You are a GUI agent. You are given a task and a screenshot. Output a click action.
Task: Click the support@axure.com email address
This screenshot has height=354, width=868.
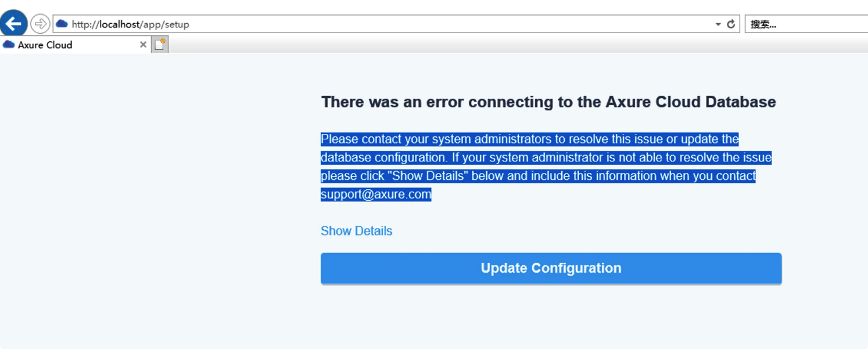pyautogui.click(x=376, y=194)
